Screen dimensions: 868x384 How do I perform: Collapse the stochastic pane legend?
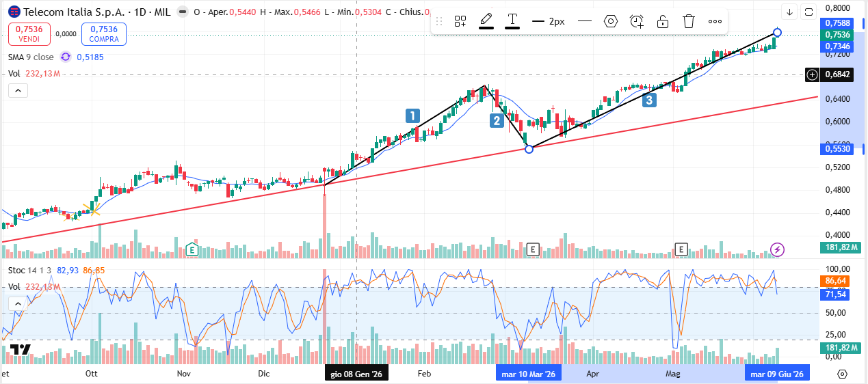17,303
